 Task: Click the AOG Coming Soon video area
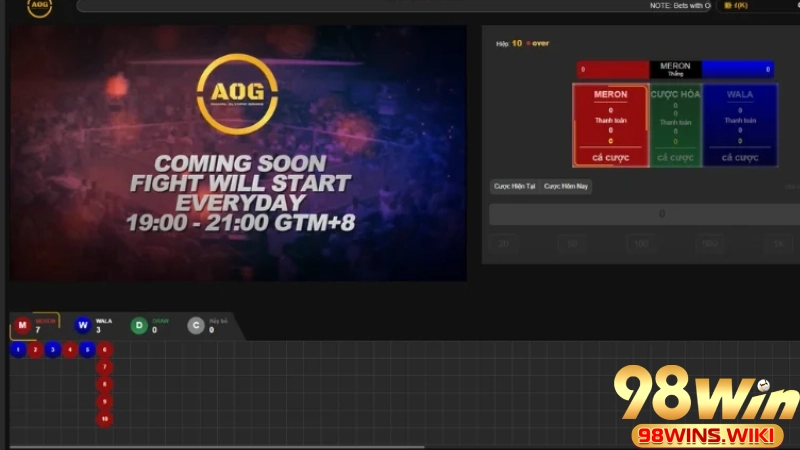pyautogui.click(x=238, y=153)
